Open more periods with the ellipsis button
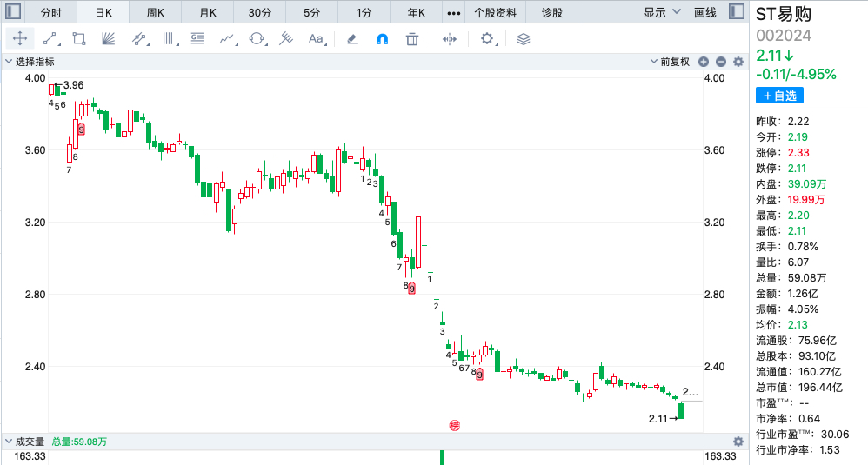Image resolution: width=868 pixels, height=465 pixels. click(453, 13)
